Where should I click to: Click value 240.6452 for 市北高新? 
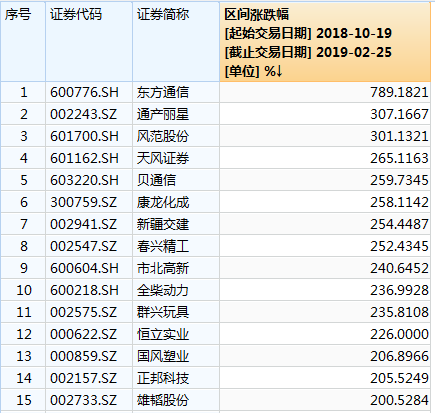[x=325, y=268]
